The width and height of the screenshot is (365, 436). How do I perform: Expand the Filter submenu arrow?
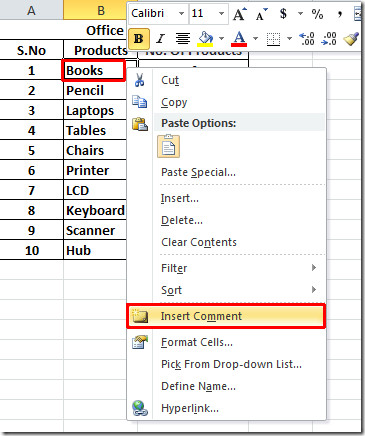tap(313, 268)
